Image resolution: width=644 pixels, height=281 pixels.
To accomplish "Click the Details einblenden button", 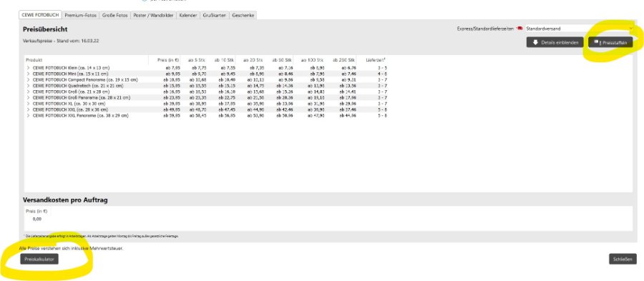I will (555, 42).
